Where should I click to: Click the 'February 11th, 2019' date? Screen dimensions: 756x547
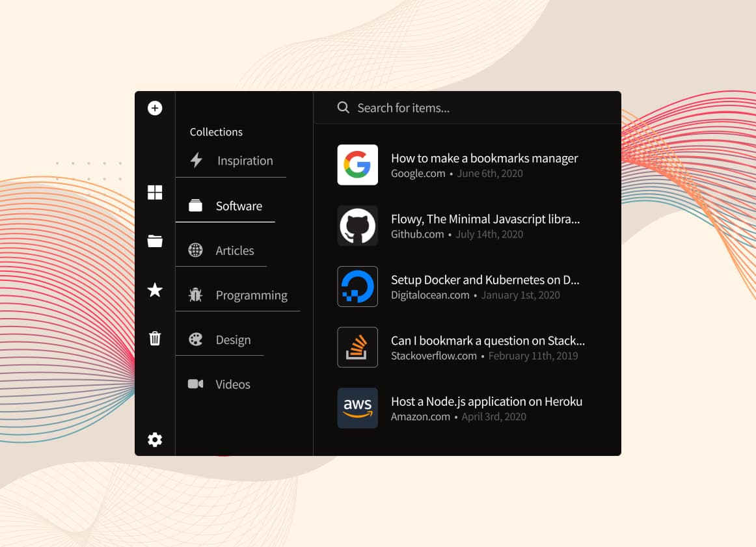coord(533,356)
